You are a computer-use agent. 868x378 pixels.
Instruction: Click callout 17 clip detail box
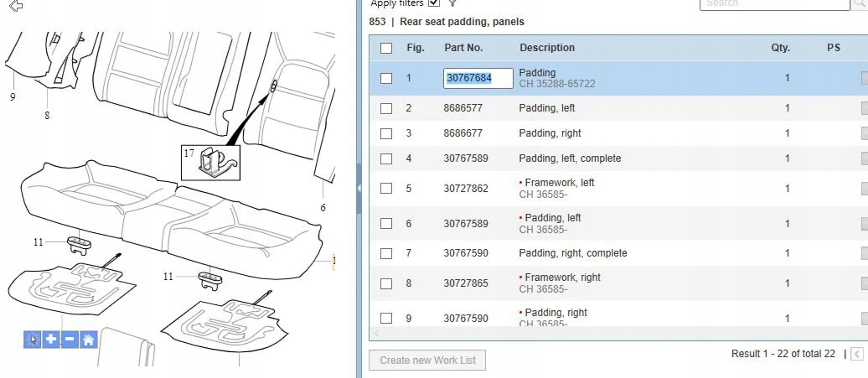[210, 163]
